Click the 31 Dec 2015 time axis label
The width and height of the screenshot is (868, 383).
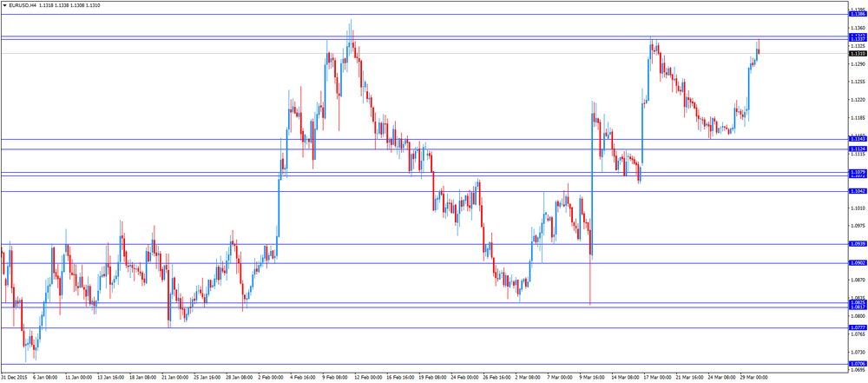[x=13, y=376]
